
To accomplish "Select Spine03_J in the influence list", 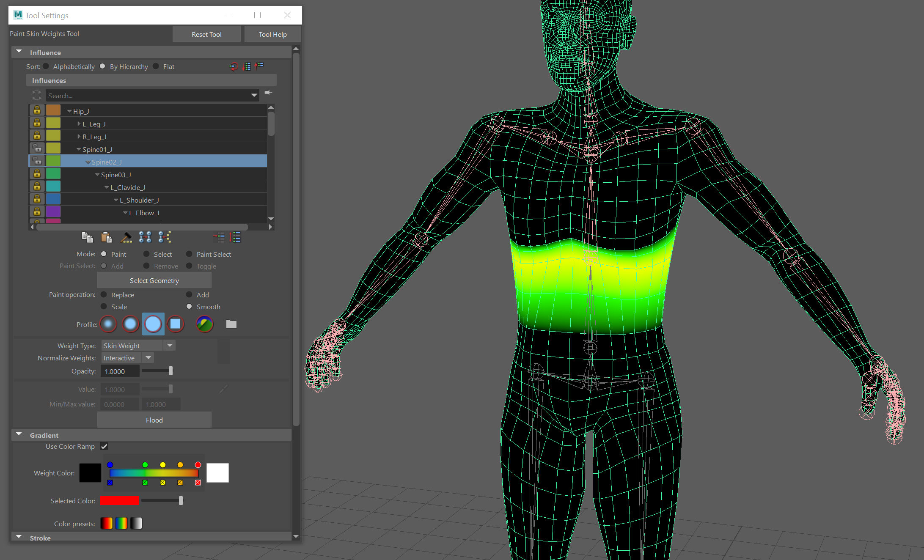I will 116,175.
